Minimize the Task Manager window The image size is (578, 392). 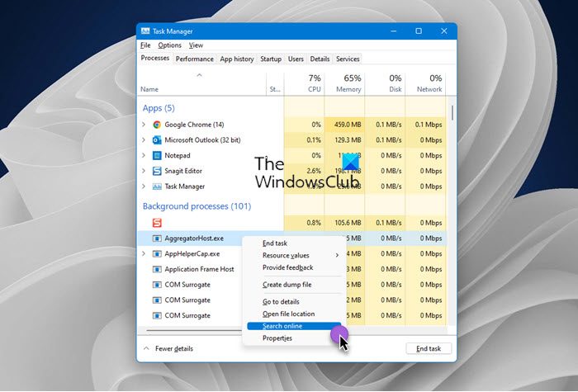(x=394, y=31)
